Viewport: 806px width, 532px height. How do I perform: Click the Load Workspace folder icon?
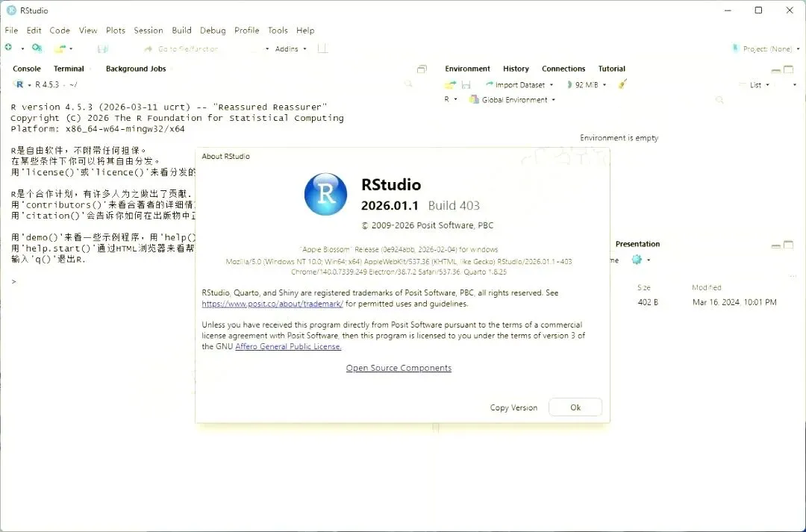tap(451, 84)
